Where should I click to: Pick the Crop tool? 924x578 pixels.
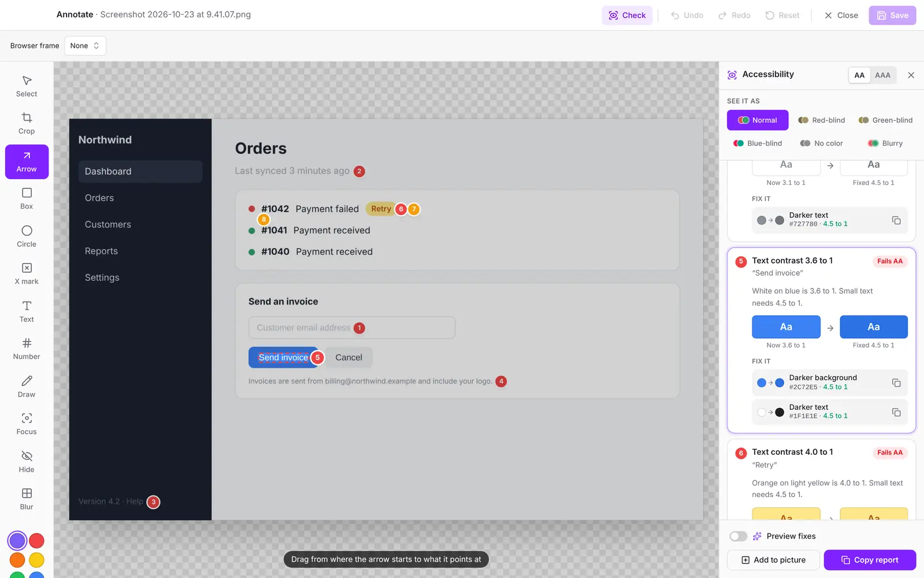pos(27,124)
